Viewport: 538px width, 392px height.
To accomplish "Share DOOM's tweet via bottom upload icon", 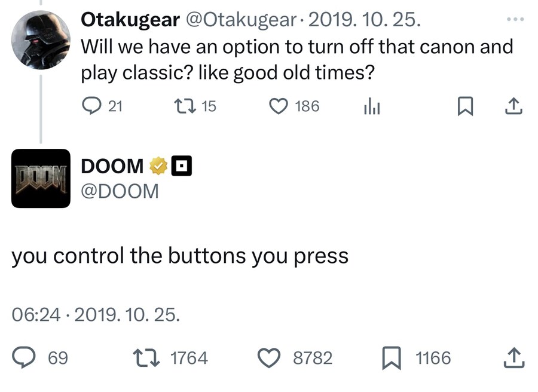I will pos(514,358).
